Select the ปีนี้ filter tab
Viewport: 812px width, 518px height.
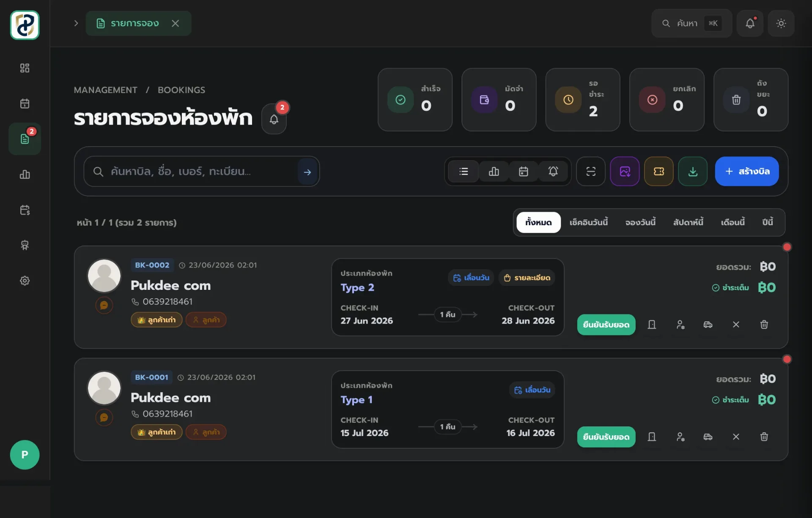768,222
